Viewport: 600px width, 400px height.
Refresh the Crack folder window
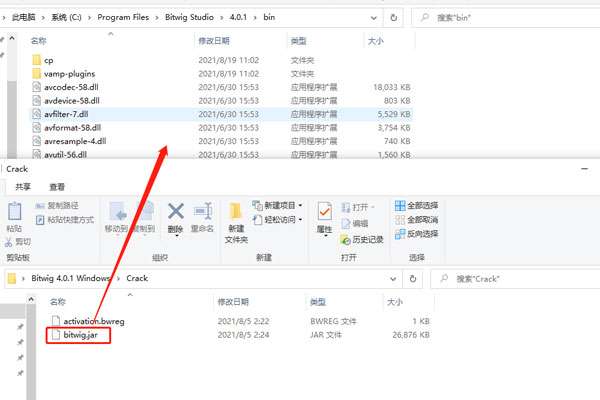[412, 279]
